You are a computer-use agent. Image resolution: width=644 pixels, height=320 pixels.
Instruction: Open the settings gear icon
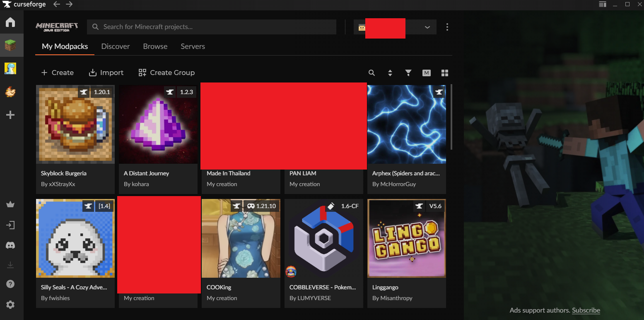(x=10, y=305)
